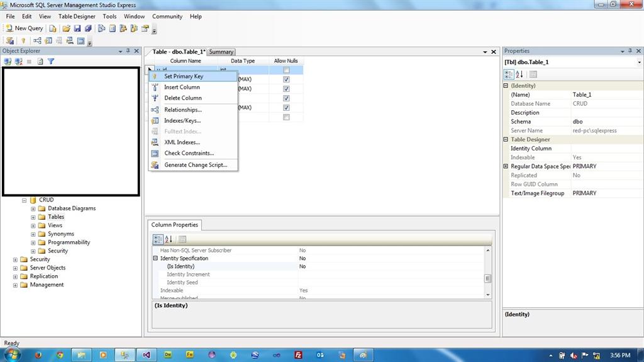Click the Properties Window toolbar icon
This screenshot has height=362, width=644.
click(x=145, y=28)
